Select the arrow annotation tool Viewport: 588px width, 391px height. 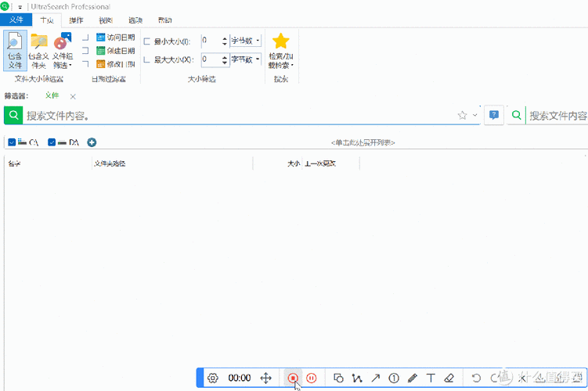coord(375,378)
